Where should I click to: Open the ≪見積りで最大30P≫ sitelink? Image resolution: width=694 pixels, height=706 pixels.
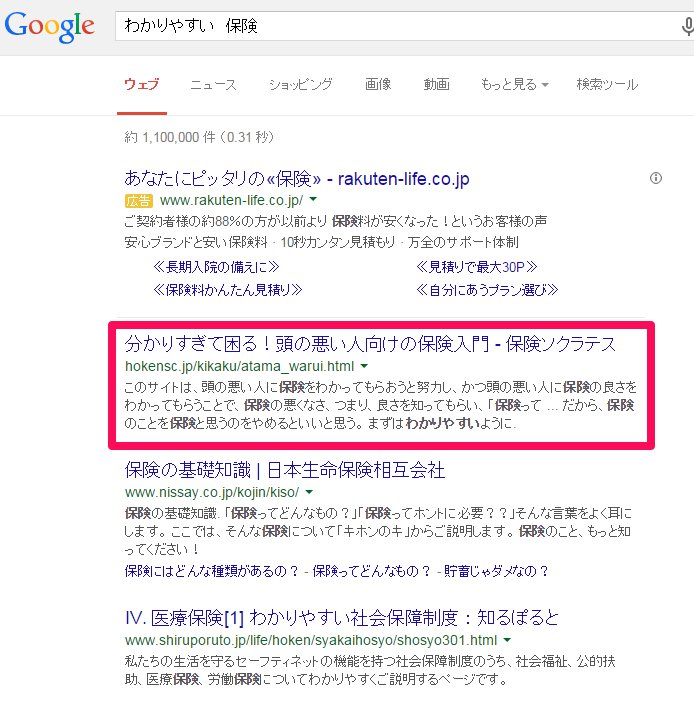click(x=476, y=267)
